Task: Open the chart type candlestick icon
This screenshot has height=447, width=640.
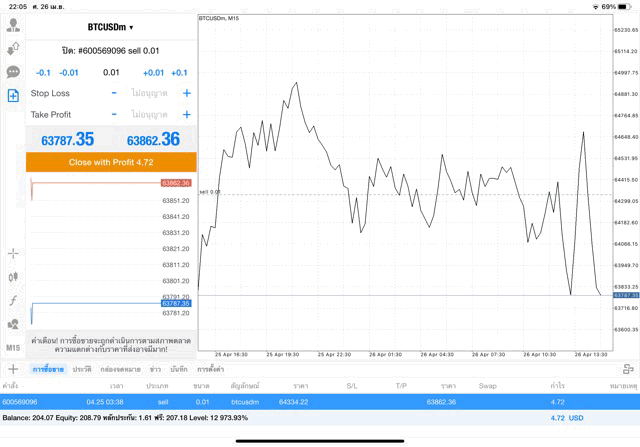Action: coord(13,277)
